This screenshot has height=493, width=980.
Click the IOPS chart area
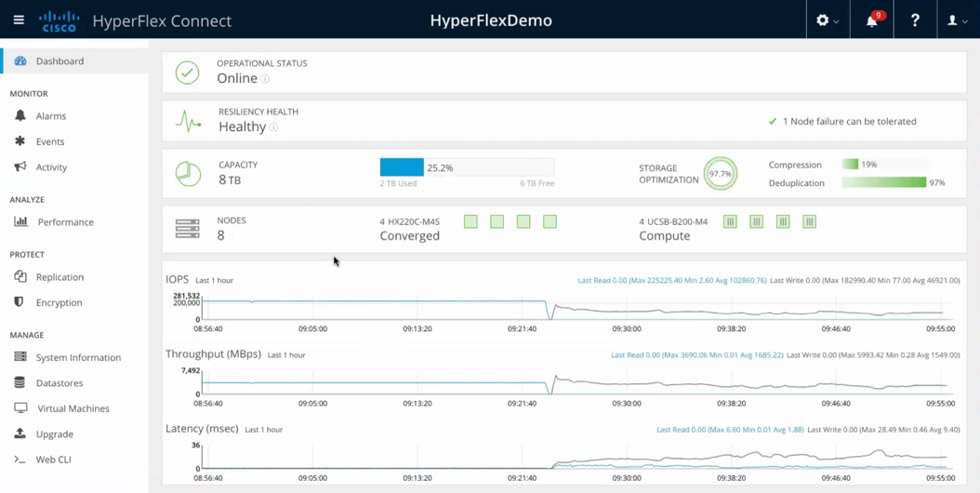tap(576, 309)
